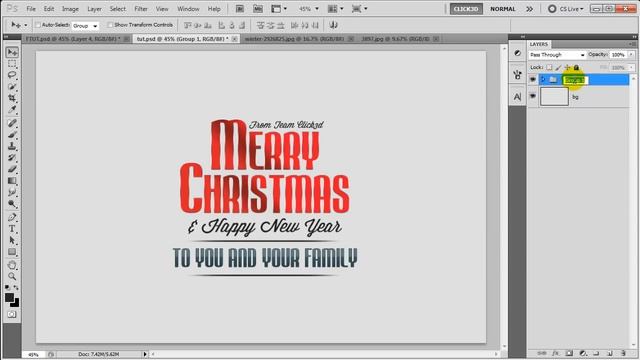The width and height of the screenshot is (640, 360).
Task: Select the Dodge tool
Action: coord(12,203)
